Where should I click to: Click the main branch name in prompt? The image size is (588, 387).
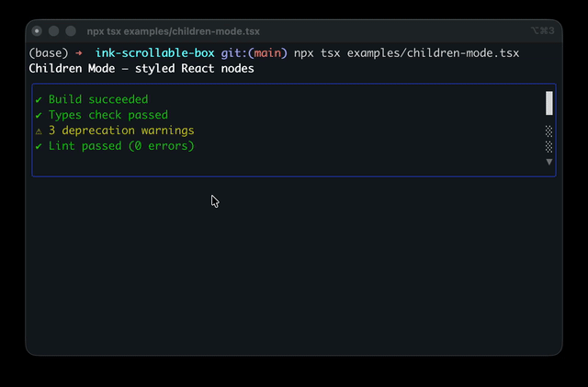click(267, 53)
